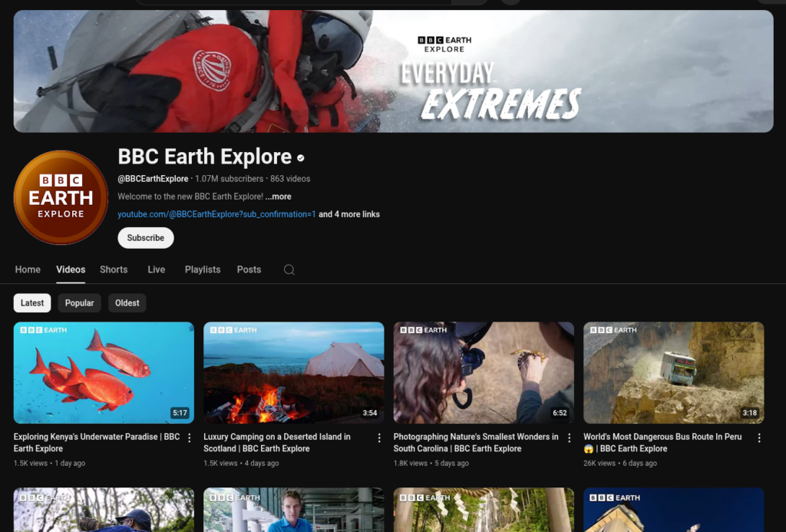Click the '1.07M subscribers' text

pyautogui.click(x=229, y=179)
